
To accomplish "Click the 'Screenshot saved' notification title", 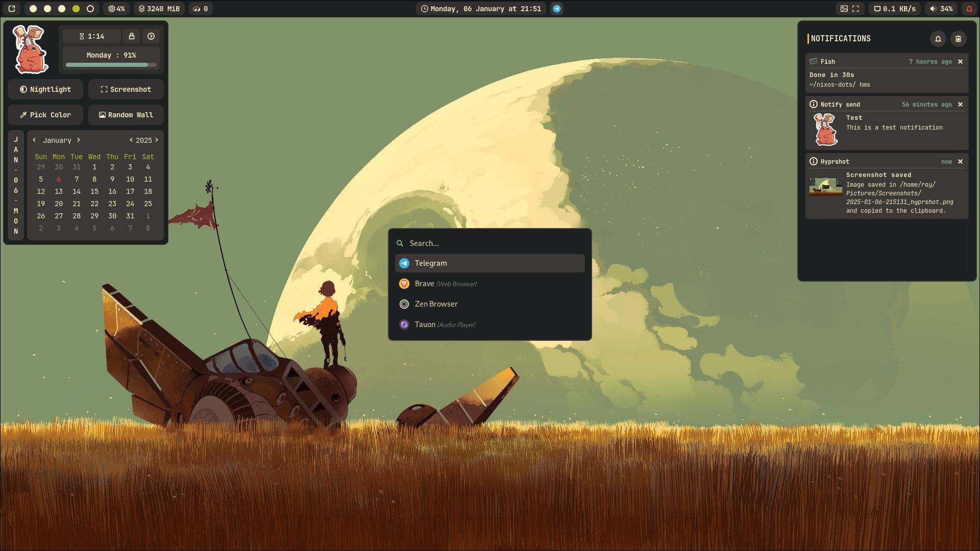I will pos(879,175).
